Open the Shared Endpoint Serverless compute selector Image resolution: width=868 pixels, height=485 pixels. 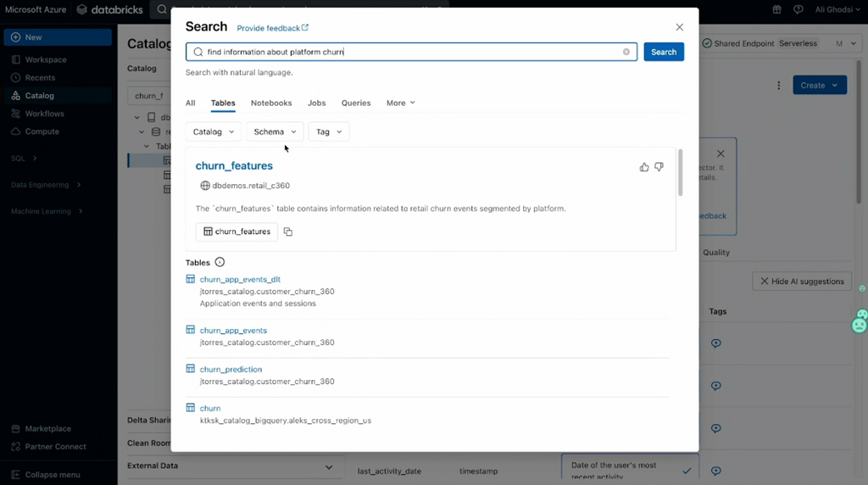(780, 43)
